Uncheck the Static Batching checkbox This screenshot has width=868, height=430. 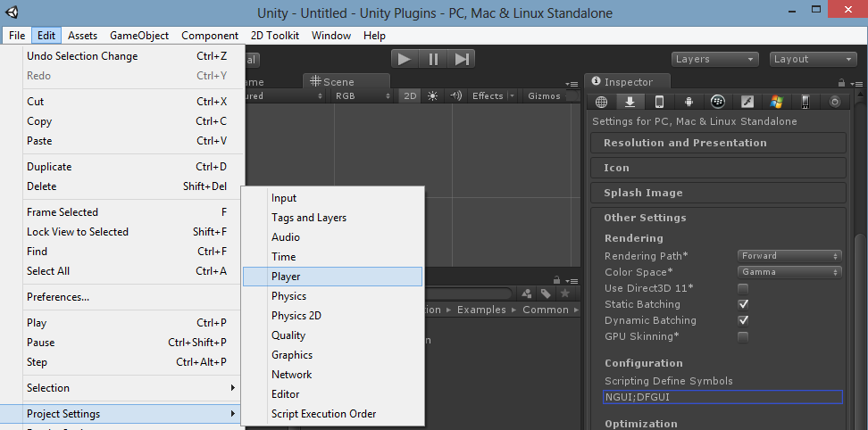point(743,304)
